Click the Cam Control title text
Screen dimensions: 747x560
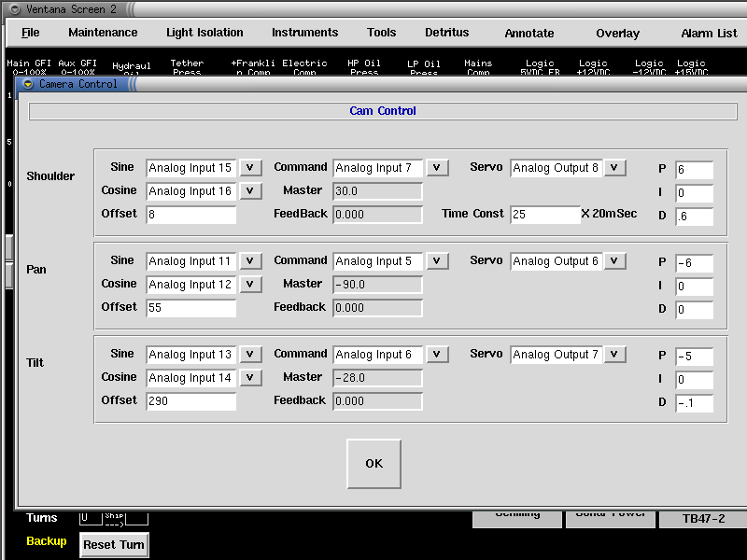point(383,111)
